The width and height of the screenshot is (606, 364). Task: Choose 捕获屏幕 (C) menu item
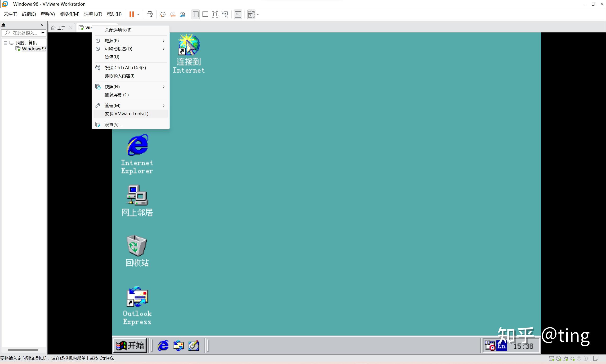coord(130,95)
